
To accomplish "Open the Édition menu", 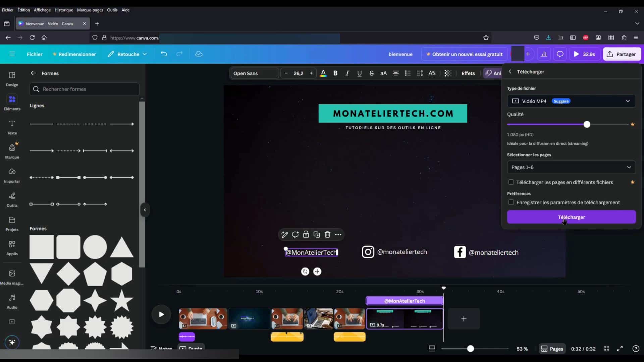I will coord(23,10).
